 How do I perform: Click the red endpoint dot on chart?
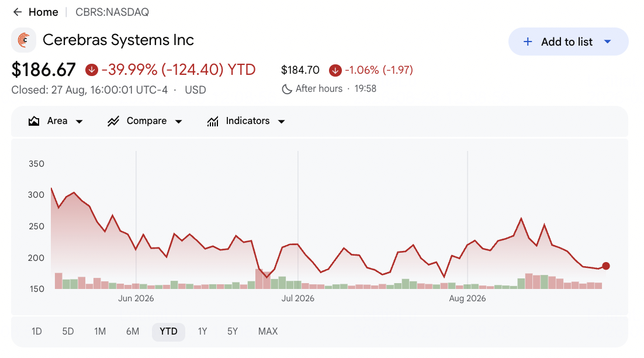[x=606, y=266]
